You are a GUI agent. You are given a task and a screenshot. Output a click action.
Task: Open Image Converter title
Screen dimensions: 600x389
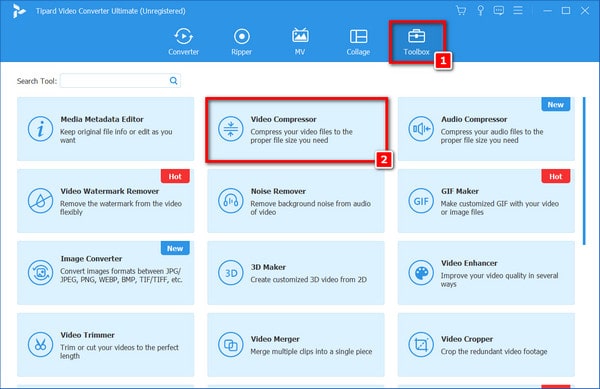[x=91, y=259]
